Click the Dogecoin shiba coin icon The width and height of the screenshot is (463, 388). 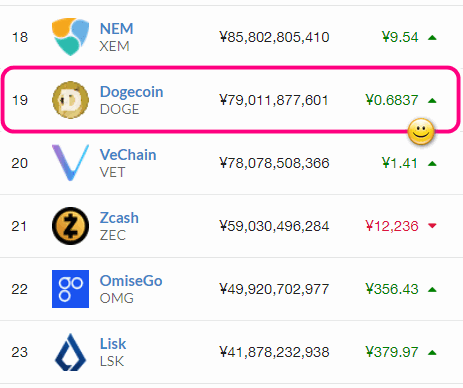(70, 100)
